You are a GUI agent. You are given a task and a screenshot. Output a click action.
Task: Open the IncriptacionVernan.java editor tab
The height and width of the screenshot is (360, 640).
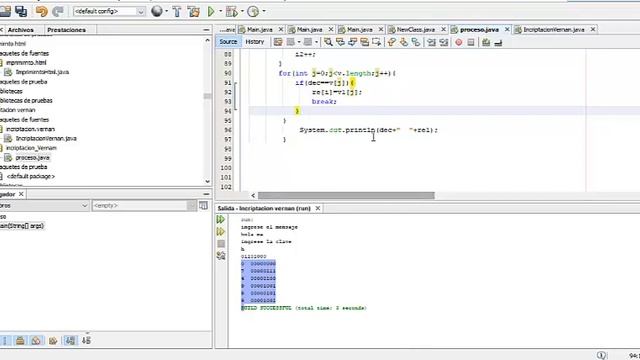(553, 29)
